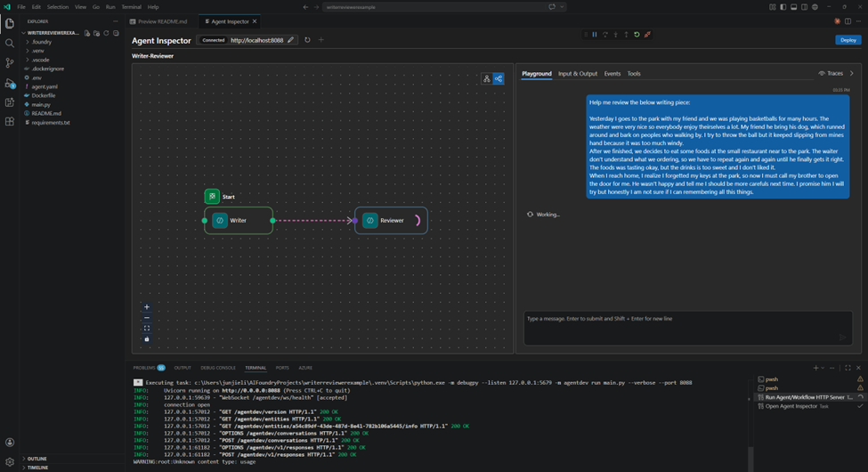Switch to the highlighted graph layout view
Viewport: 868px width, 472px height.
[499, 79]
